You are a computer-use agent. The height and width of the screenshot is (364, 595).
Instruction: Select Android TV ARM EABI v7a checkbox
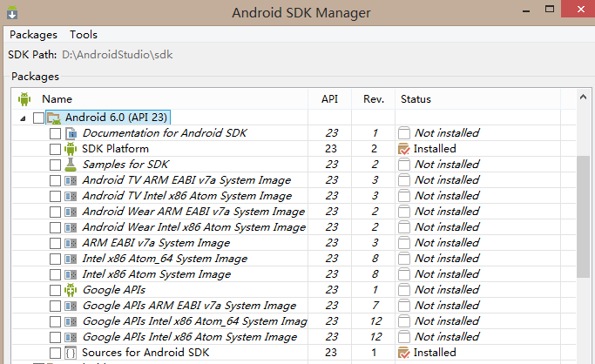click(55, 180)
